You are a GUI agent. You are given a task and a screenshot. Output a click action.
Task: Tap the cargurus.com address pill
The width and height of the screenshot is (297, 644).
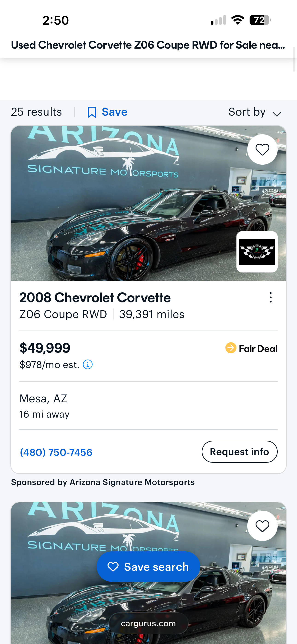click(148, 624)
